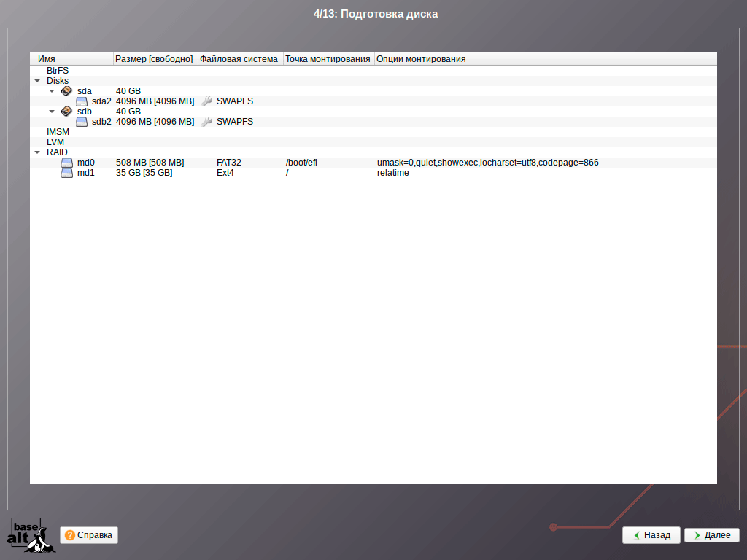Select the md1 RAID row

[373, 173]
